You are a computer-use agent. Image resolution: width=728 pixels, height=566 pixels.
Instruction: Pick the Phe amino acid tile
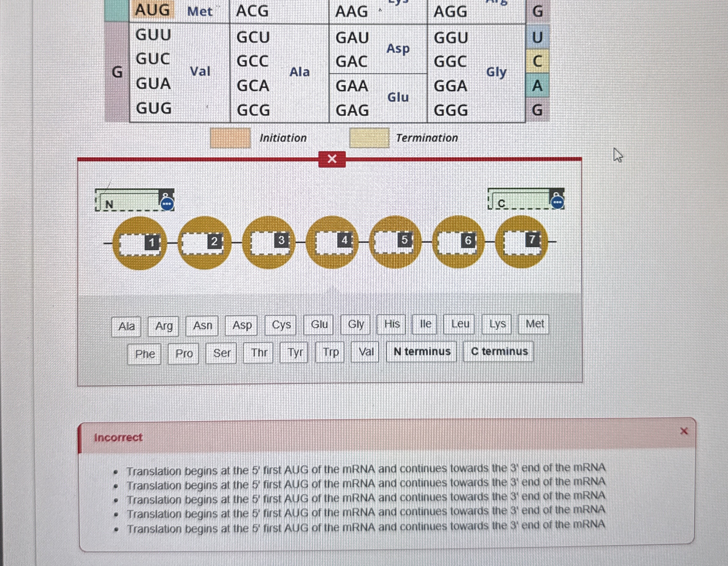[x=145, y=354]
